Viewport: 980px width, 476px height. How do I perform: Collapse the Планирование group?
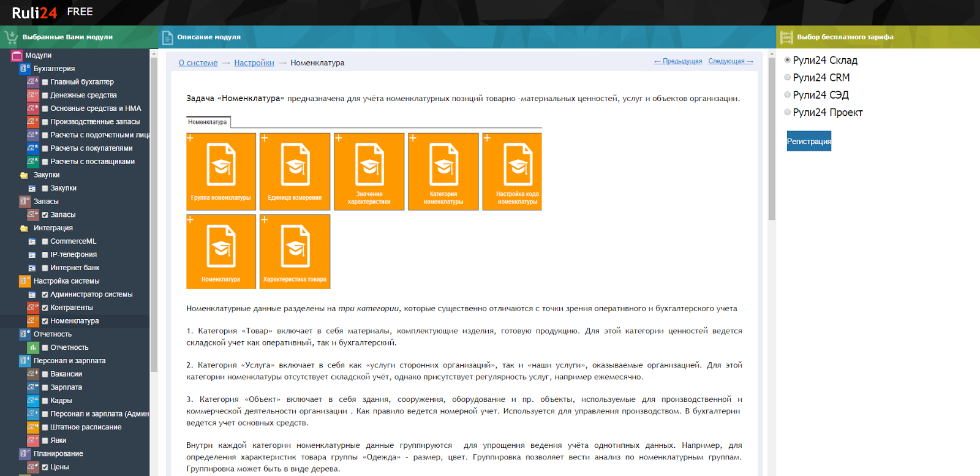tap(24, 454)
